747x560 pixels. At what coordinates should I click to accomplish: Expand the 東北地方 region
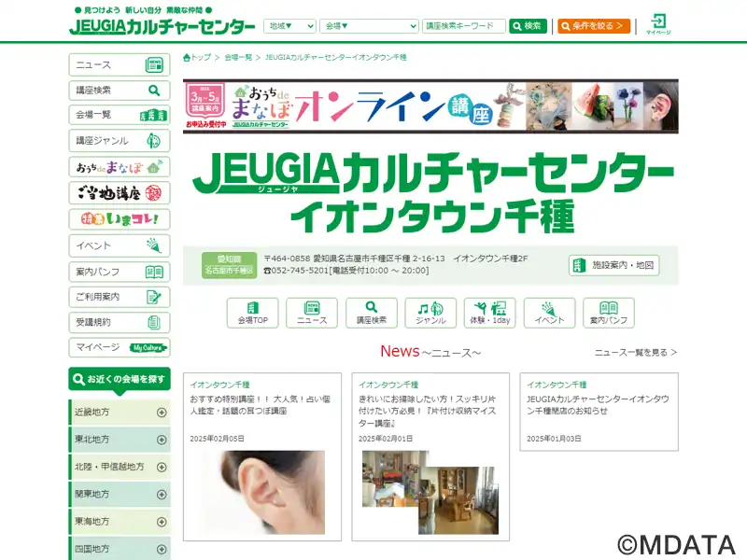click(x=120, y=440)
